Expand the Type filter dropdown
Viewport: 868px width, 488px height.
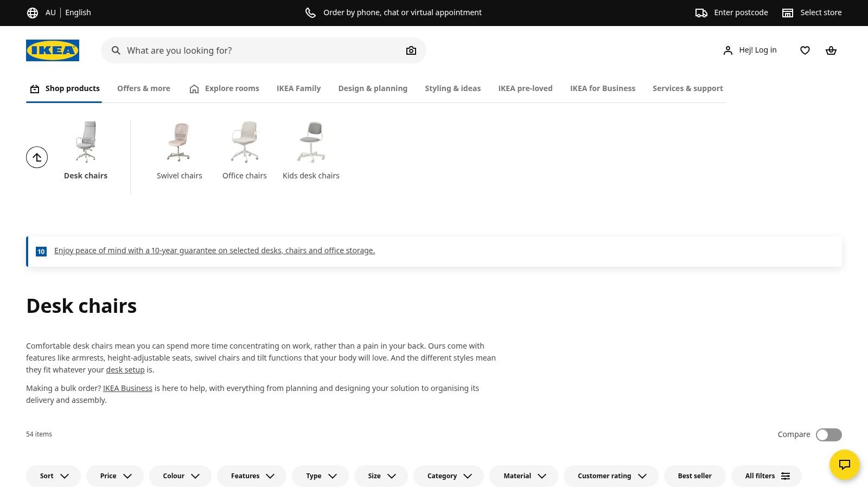point(320,476)
